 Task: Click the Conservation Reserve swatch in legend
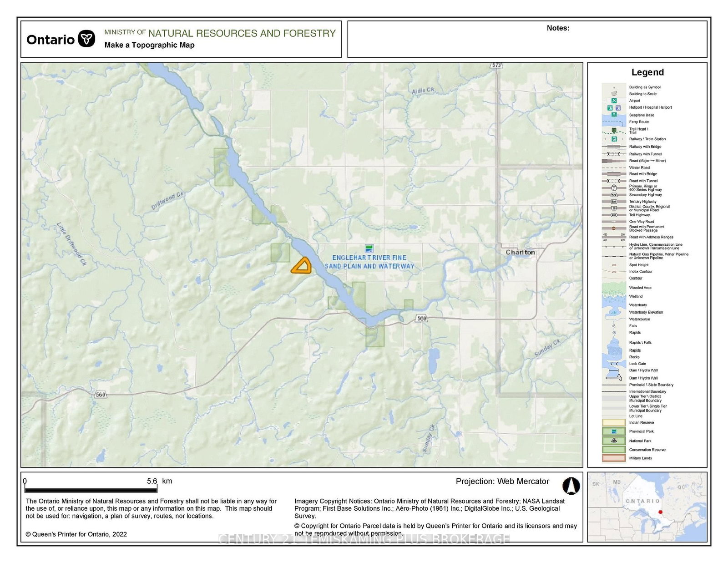point(614,449)
